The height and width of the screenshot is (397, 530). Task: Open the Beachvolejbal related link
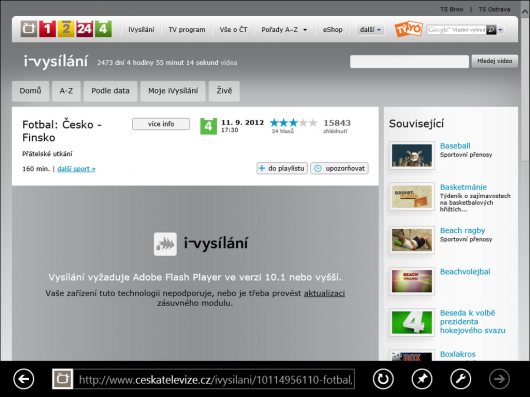(465, 272)
